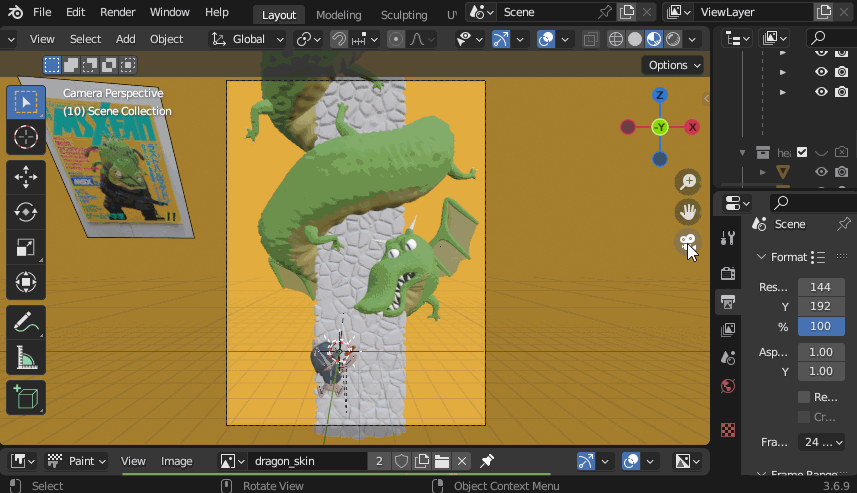Pin the image with the pin icon
Viewport: 857px width, 493px height.
pos(486,461)
